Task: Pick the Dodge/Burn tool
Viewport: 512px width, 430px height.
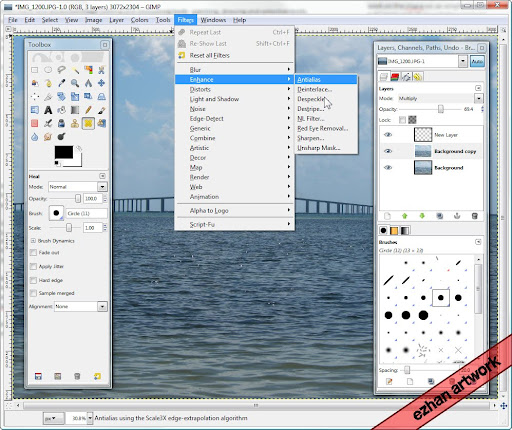Action: pos(61,137)
